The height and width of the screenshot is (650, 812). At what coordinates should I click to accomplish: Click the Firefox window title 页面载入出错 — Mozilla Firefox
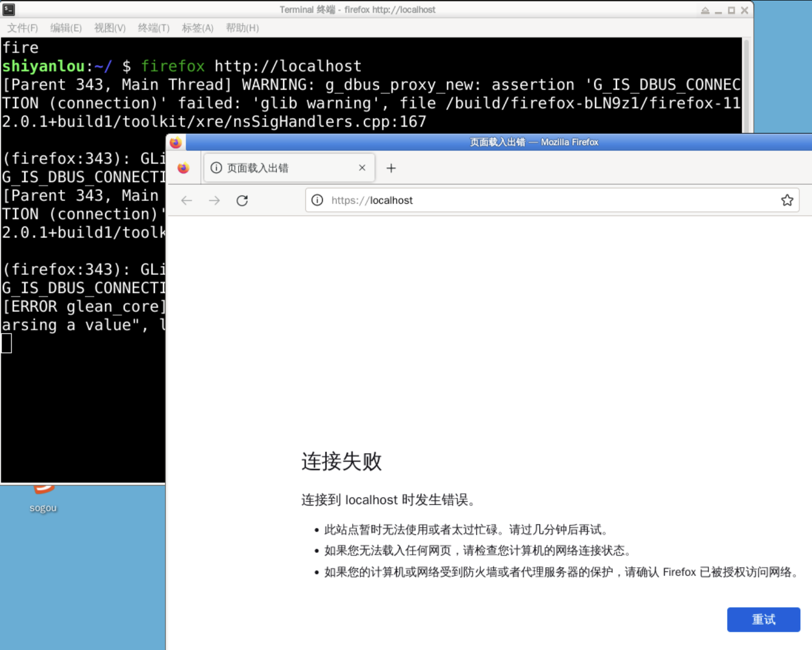click(534, 142)
